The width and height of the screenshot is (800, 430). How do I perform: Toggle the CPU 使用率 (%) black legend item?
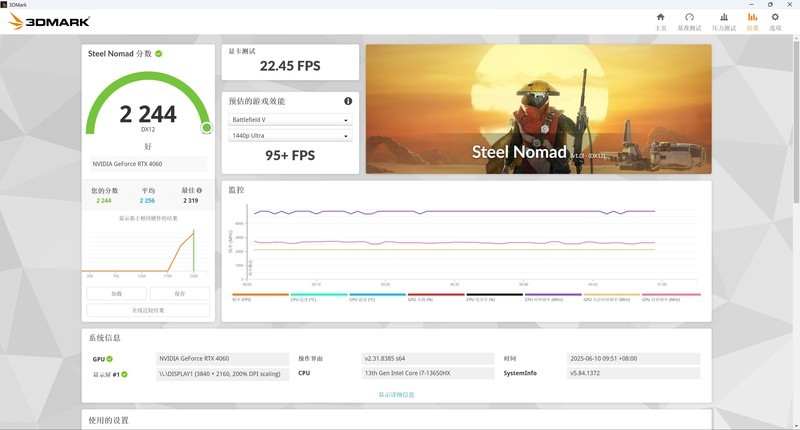point(494,297)
